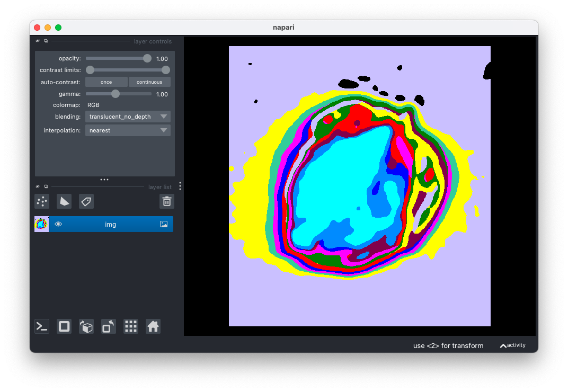Click the opacity value 1.00
Screen dimensions: 568x392
click(x=162, y=59)
